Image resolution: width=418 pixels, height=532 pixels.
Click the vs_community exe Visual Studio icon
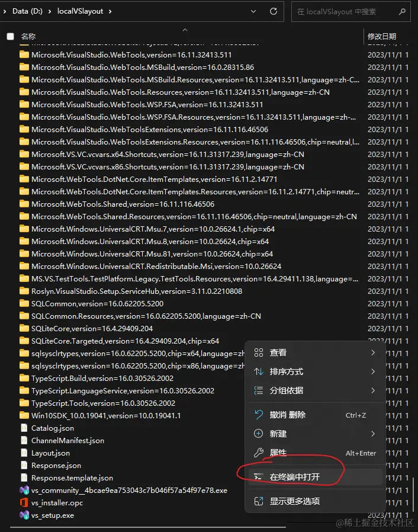click(x=24, y=490)
